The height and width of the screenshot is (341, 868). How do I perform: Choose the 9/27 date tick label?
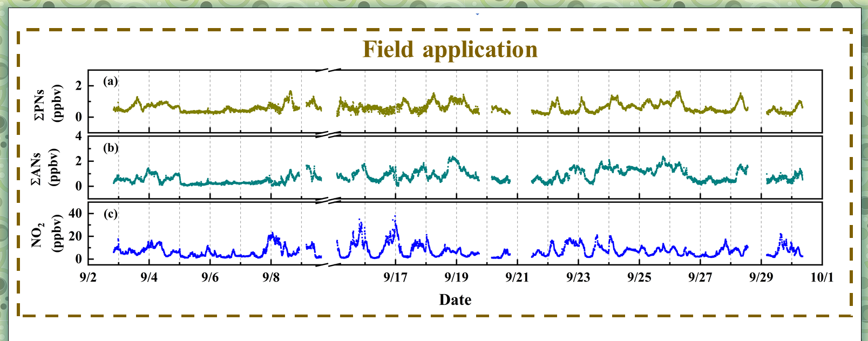(x=700, y=277)
